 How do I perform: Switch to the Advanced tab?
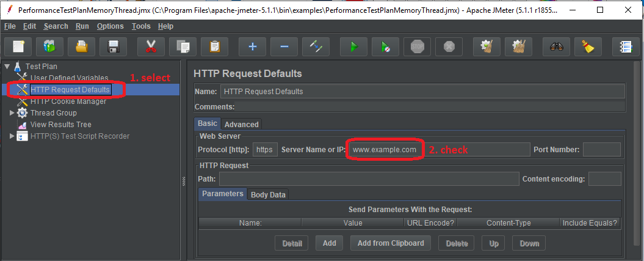pyautogui.click(x=242, y=124)
